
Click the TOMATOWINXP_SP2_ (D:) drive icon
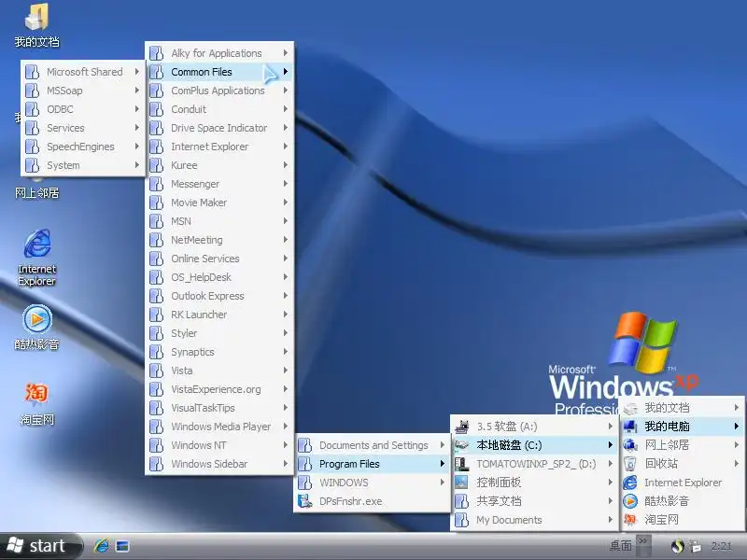pos(461,464)
